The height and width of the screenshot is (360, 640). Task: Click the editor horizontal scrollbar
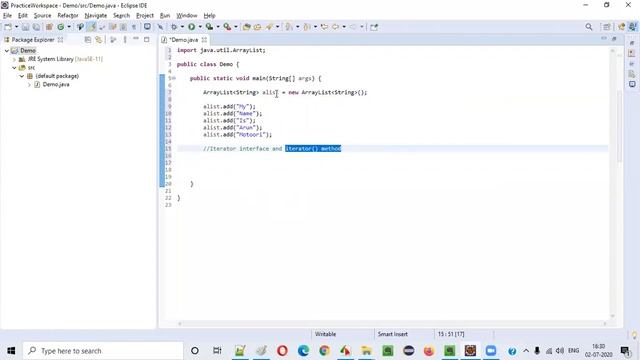392,324
